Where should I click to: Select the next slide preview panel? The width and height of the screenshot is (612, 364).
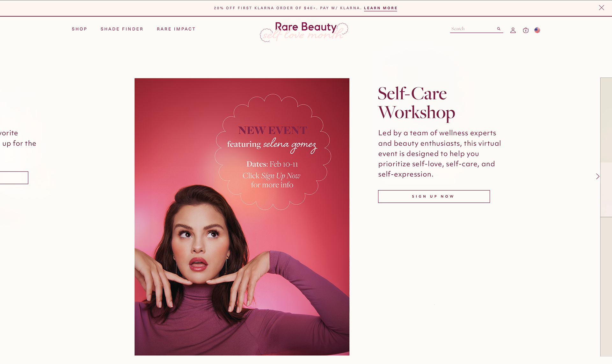tap(606, 217)
